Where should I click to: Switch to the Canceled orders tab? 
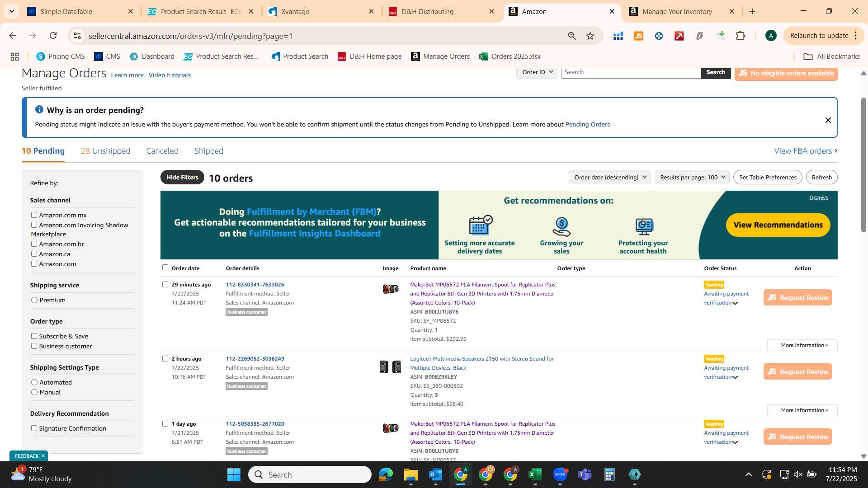pos(162,151)
